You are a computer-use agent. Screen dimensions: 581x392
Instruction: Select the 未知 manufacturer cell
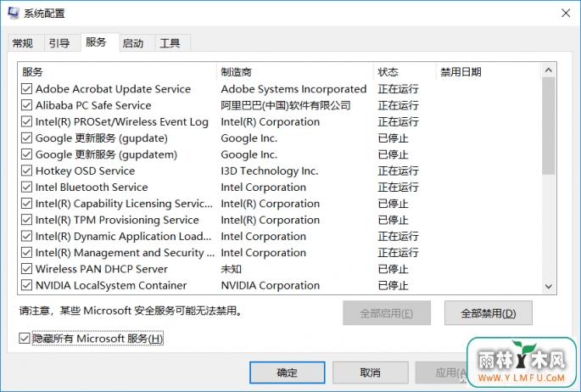[232, 269]
